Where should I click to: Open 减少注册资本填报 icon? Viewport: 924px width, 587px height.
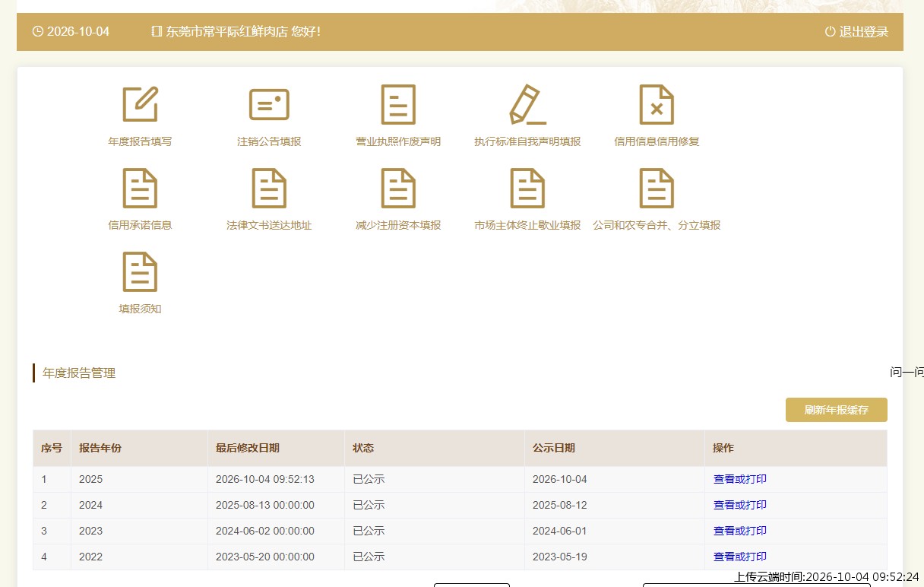398,188
